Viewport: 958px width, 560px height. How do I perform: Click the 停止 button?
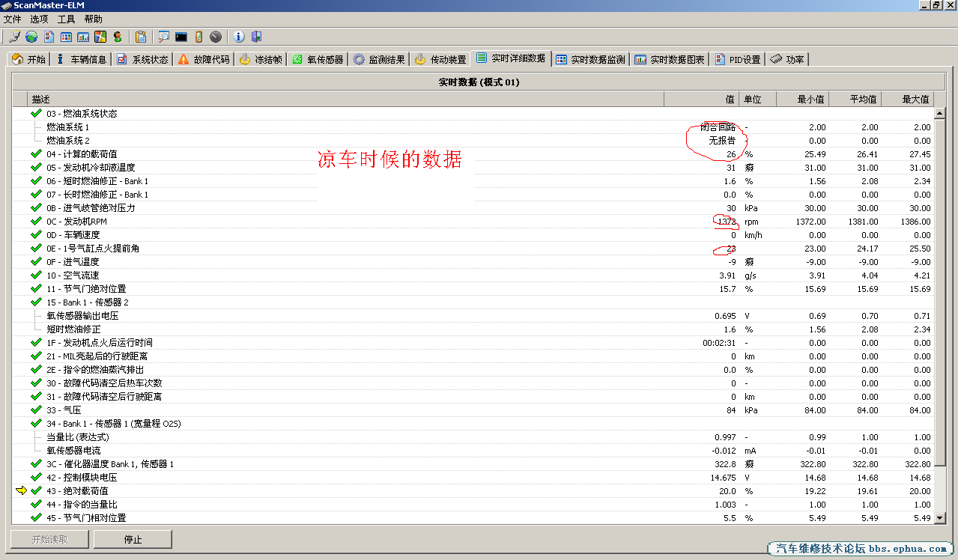coord(133,539)
